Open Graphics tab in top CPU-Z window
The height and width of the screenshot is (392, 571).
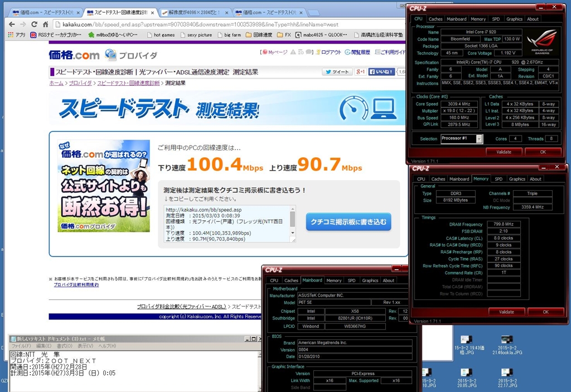pos(514,19)
